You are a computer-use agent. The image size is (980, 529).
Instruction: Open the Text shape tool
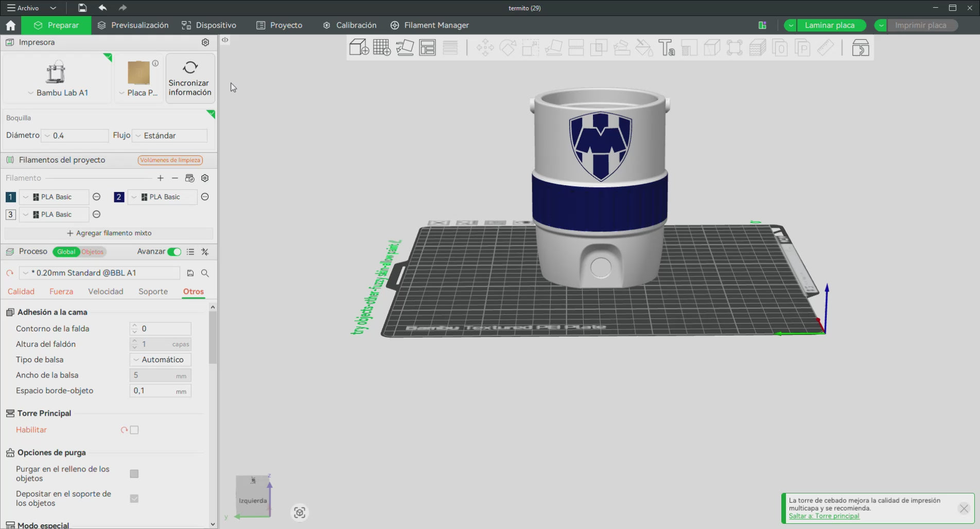click(x=667, y=48)
